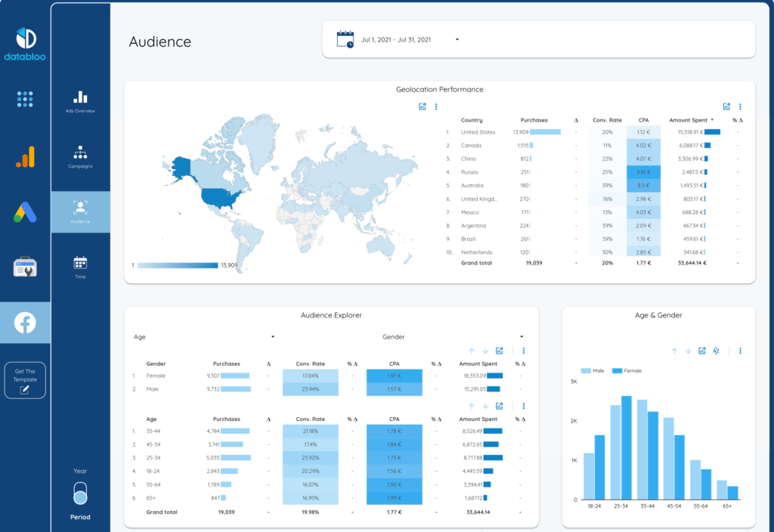This screenshot has height=532, width=774.
Task: Open the Google Analytics sidebar icon
Action: 25,156
